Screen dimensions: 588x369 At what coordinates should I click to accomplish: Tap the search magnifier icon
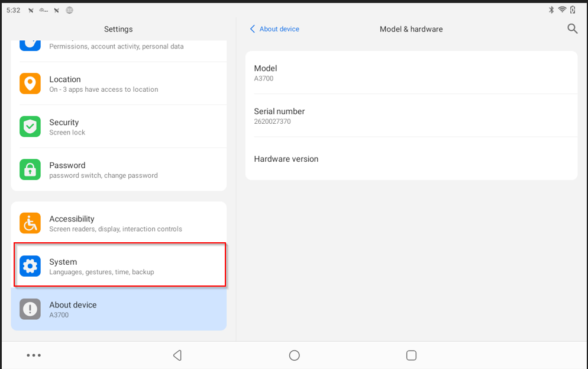click(572, 28)
